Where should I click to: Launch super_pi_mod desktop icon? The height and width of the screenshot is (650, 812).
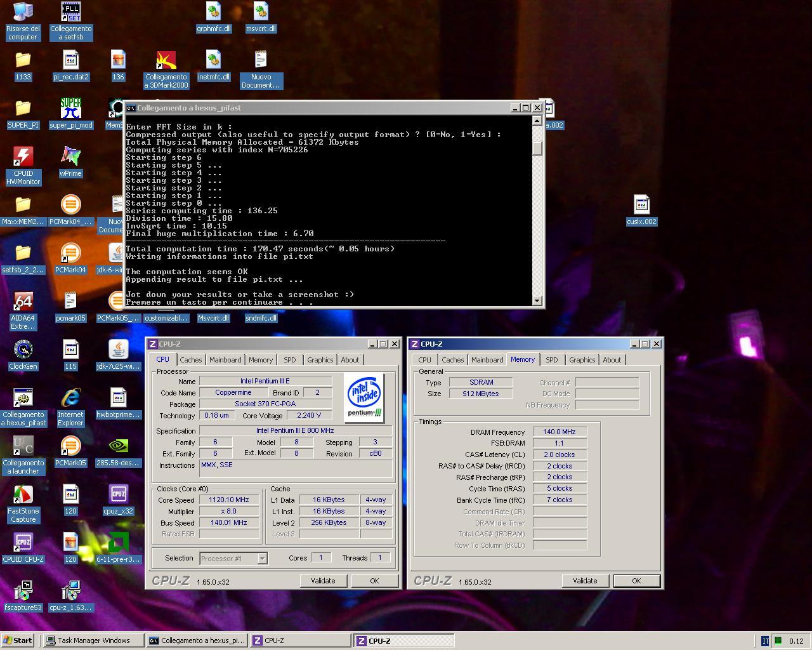coord(70,114)
